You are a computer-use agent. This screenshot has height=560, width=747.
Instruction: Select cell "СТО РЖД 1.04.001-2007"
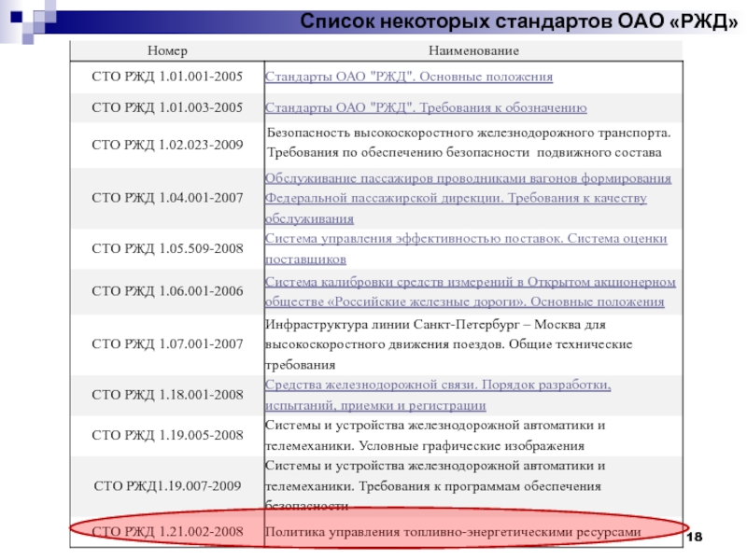click(167, 198)
